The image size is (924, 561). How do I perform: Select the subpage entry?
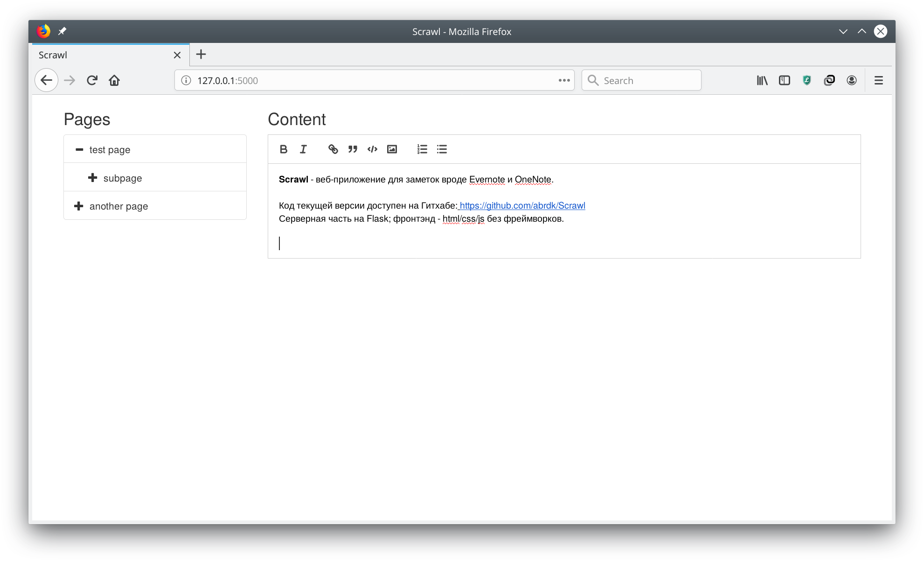click(123, 178)
